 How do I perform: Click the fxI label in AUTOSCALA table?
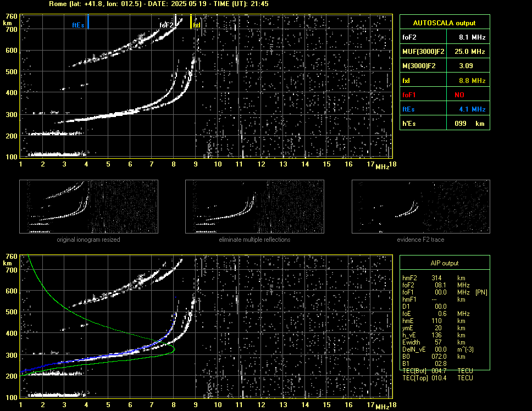pos(406,81)
